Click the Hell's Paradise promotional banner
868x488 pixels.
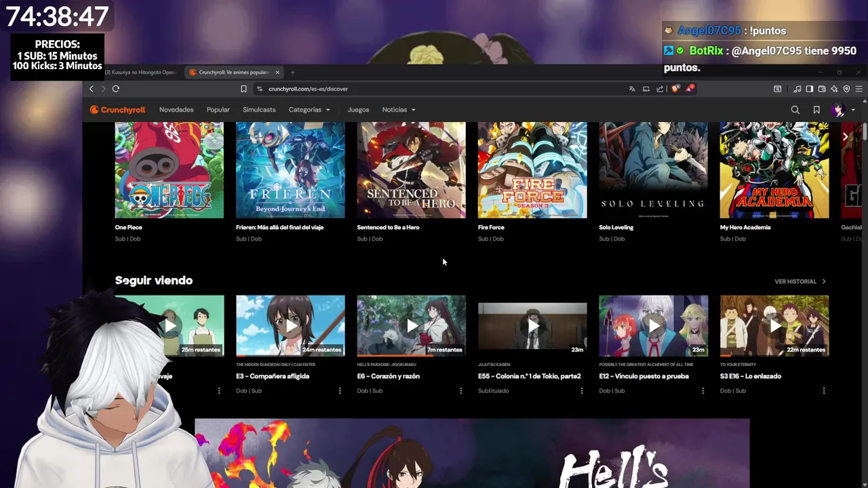coord(472,453)
